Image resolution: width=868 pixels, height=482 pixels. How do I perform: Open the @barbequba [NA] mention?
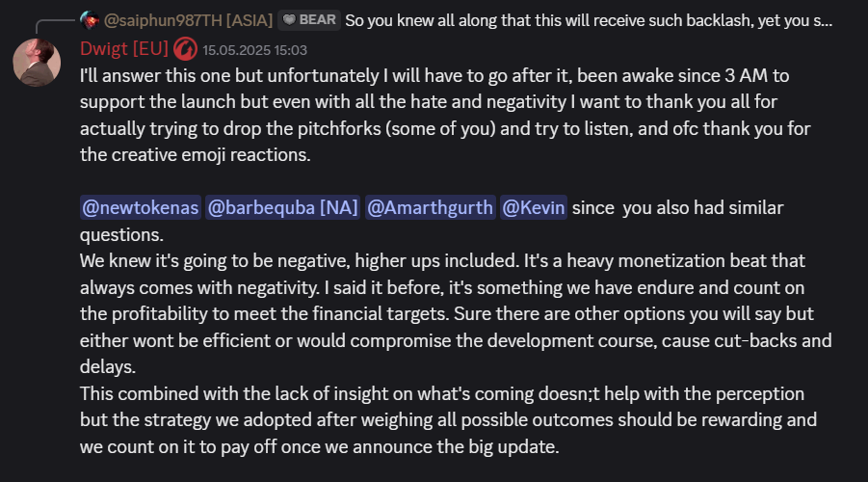tap(283, 208)
